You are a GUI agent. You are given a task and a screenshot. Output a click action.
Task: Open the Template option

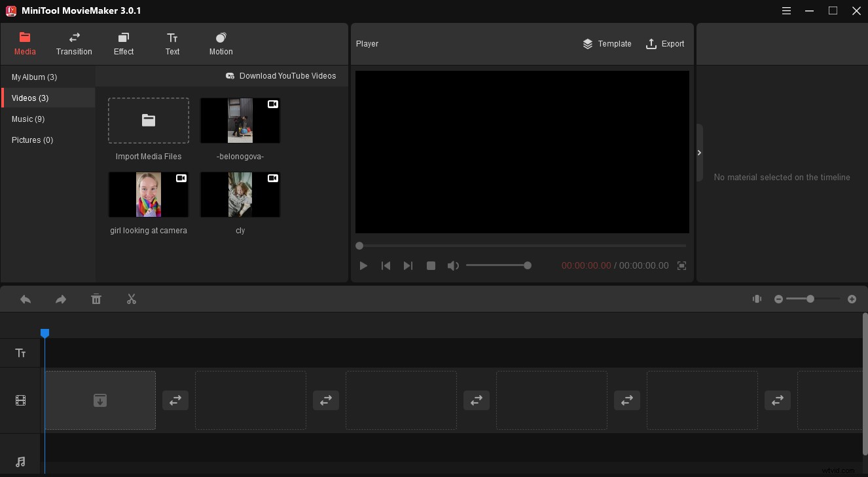pyautogui.click(x=607, y=44)
